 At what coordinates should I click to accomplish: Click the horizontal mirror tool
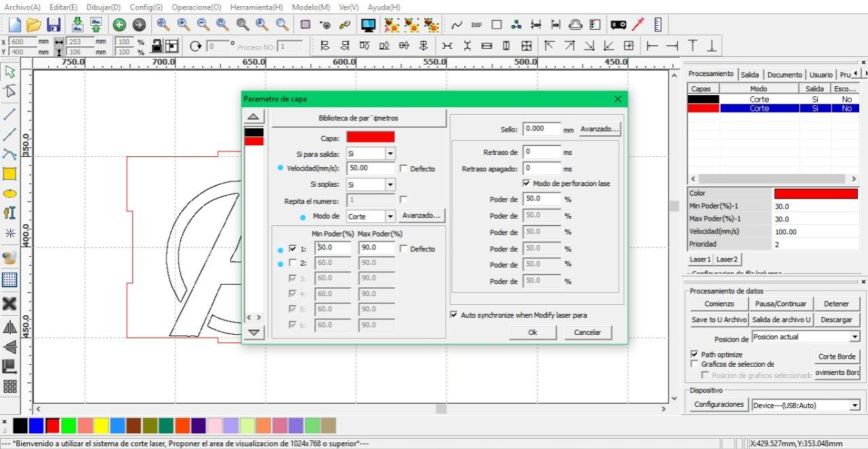tap(10, 327)
